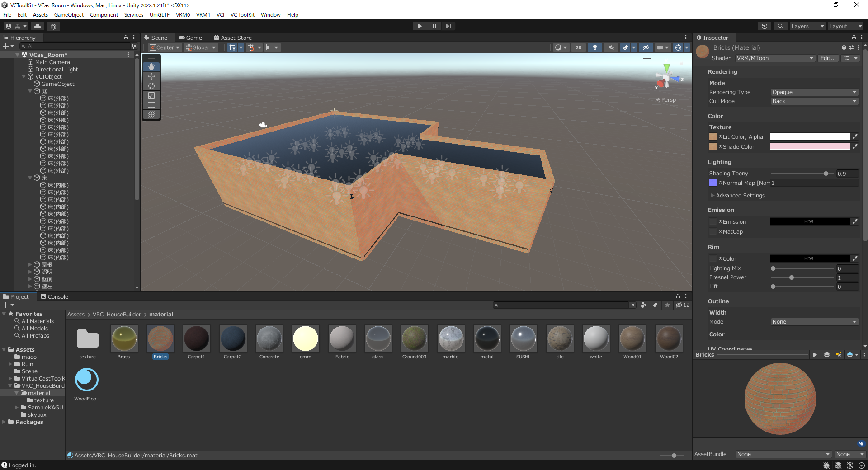Select the Scale tool in Scene
The image size is (868, 470).
[x=151, y=95]
